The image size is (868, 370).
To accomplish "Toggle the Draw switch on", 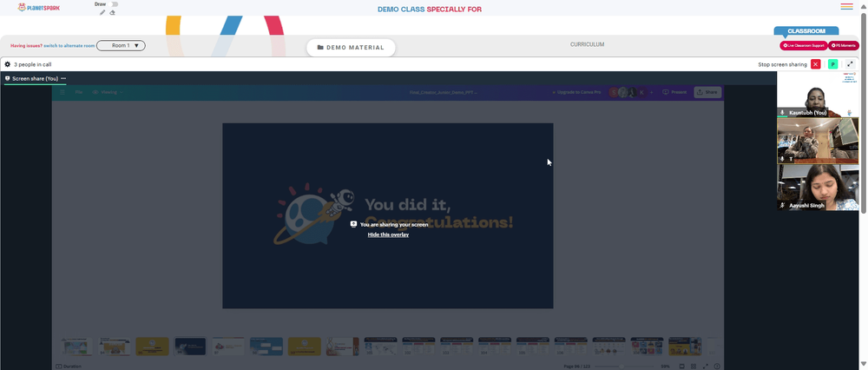I will (114, 3).
